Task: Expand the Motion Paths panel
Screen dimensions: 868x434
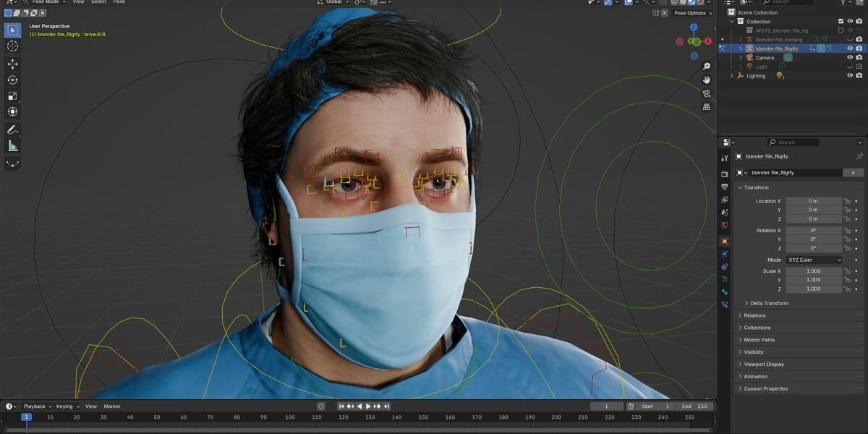Action: [x=759, y=340]
